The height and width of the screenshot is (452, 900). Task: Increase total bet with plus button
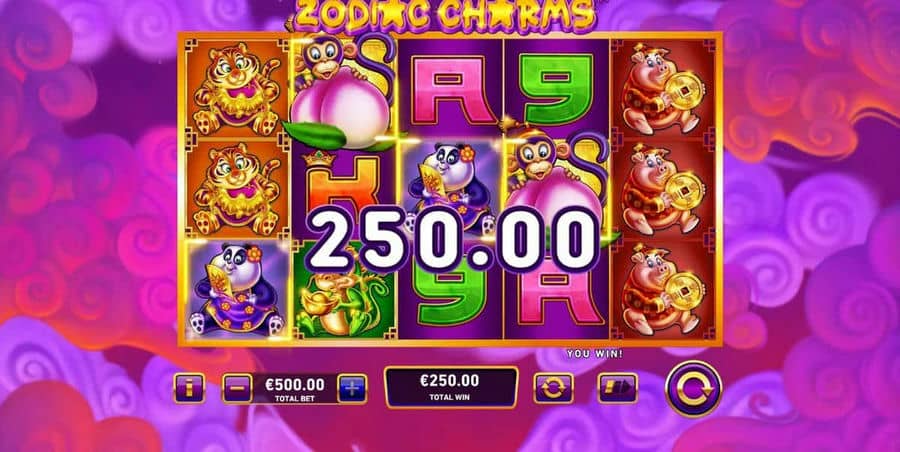point(352,389)
